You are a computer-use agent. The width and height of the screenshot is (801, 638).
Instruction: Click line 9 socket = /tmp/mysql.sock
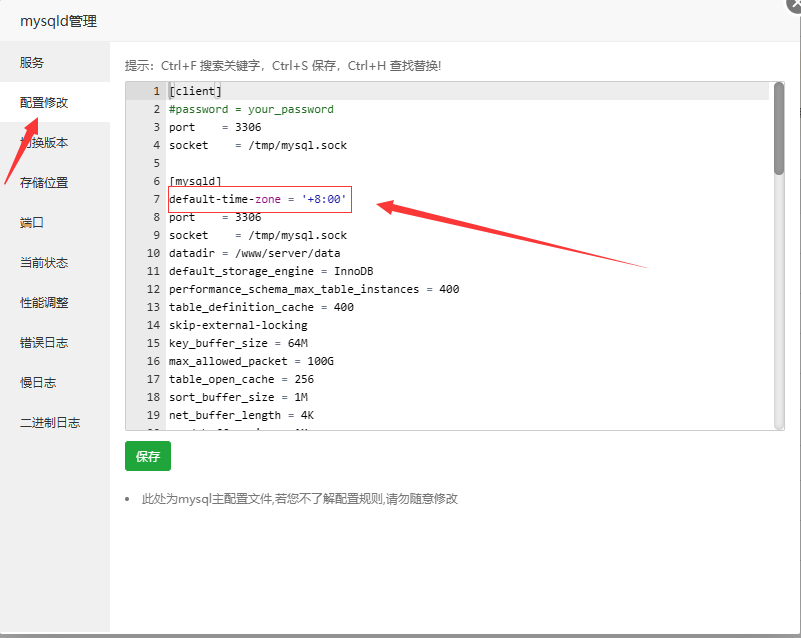click(x=258, y=235)
